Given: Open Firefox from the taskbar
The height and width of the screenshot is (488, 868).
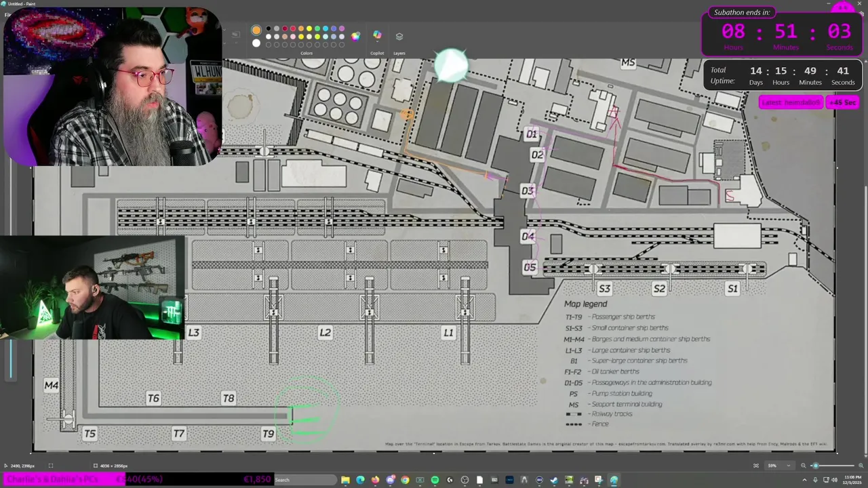Looking at the screenshot, I should pyautogui.click(x=375, y=480).
